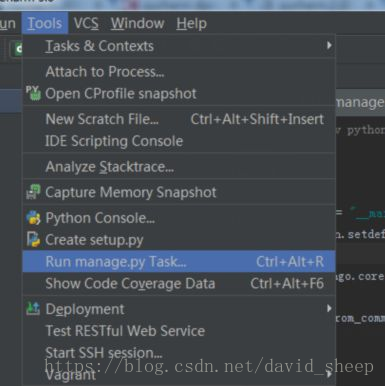Click the Capture Memory Snapshot icon
The image size is (385, 386).
coord(33,192)
